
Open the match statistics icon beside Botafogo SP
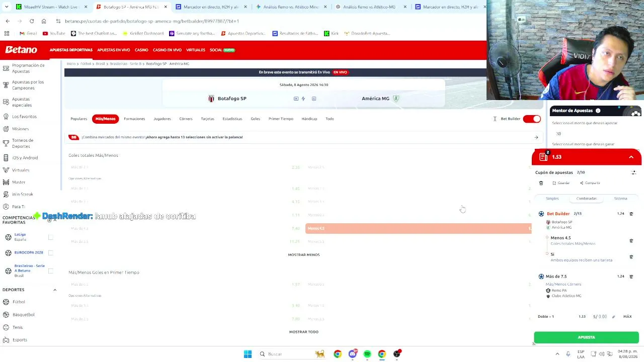click(x=314, y=99)
